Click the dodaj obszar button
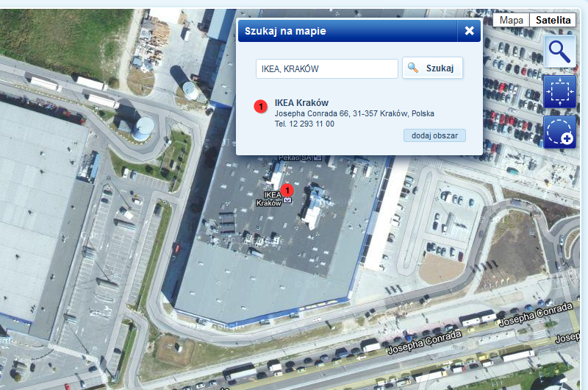This screenshot has height=390, width=588. (434, 135)
